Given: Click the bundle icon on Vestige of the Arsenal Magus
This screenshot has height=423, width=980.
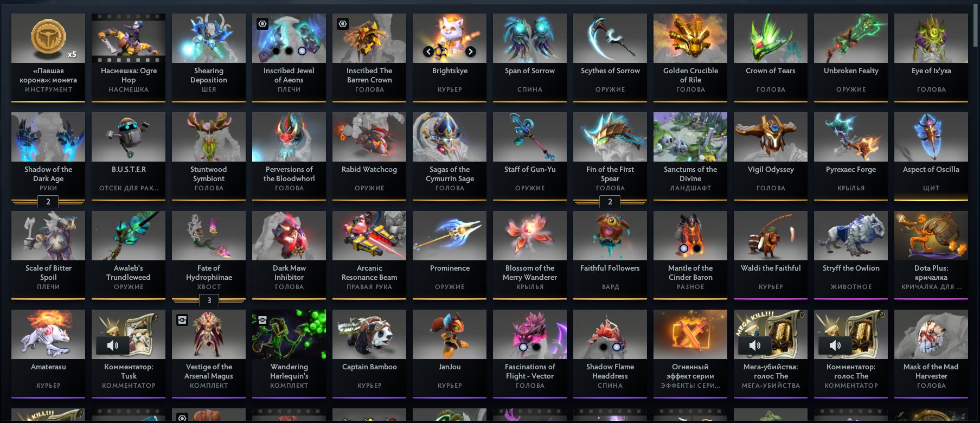Looking at the screenshot, I should click(x=182, y=320).
